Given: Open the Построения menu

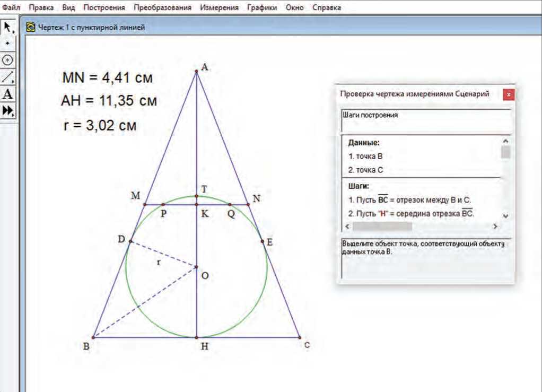Looking at the screenshot, I should coord(104,8).
